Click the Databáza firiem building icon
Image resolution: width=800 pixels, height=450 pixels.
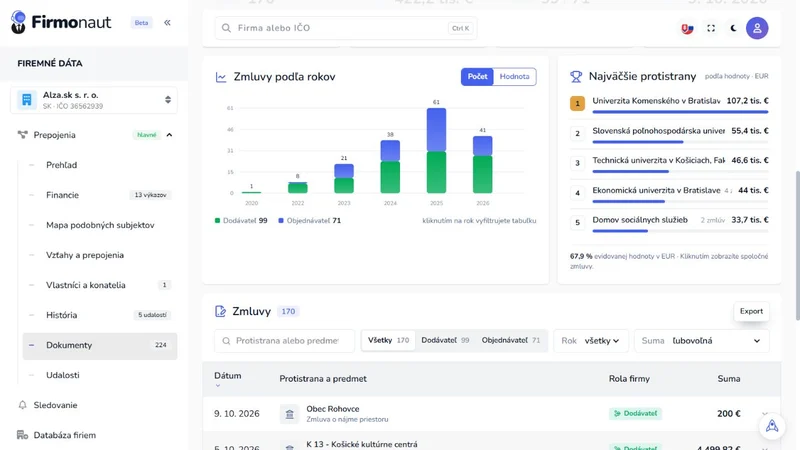[x=22, y=435]
